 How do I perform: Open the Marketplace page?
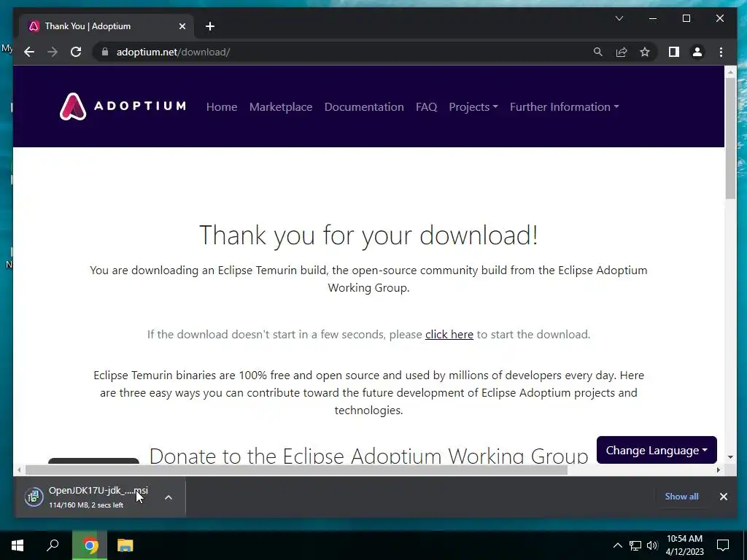click(281, 106)
